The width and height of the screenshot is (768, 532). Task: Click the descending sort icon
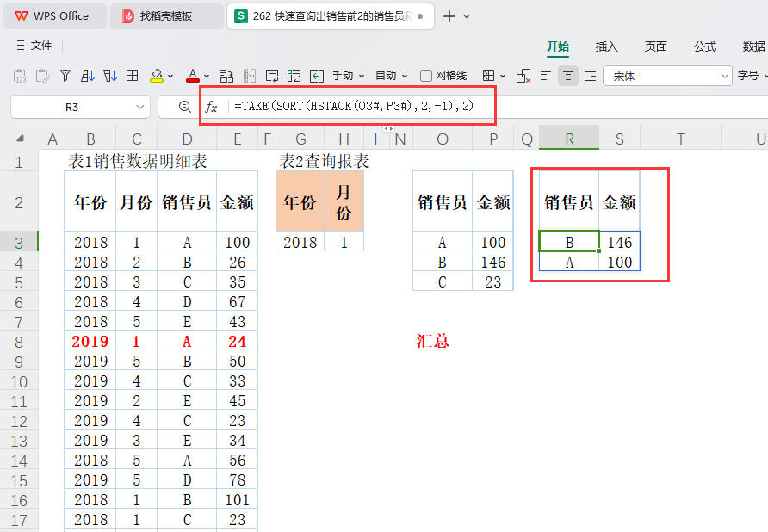(110, 76)
